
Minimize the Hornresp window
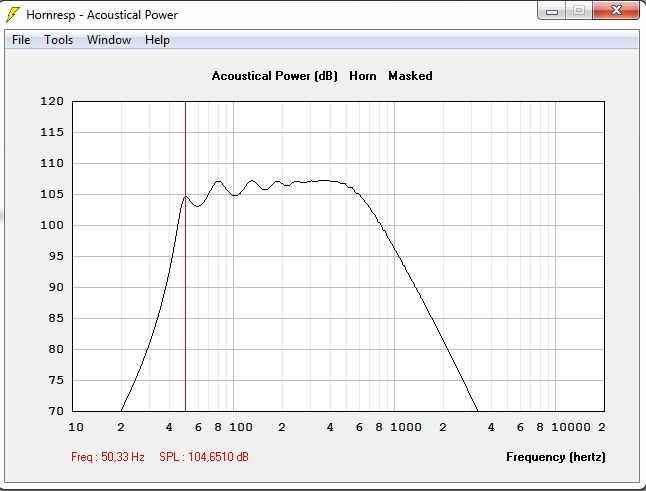pos(552,11)
